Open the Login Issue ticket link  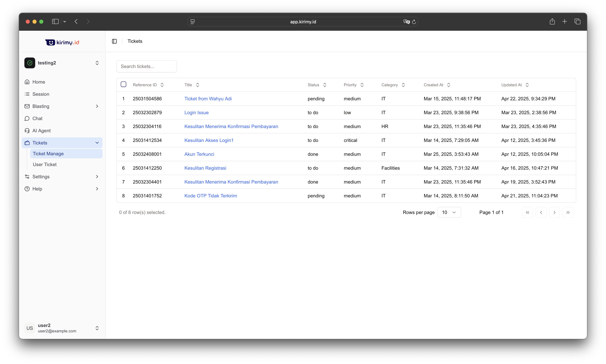[196, 113]
